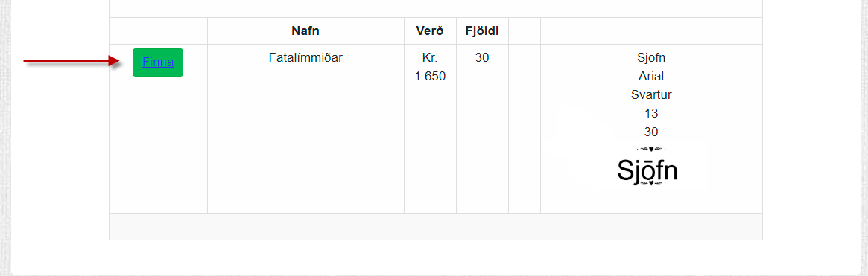
Task: Select the Verð column header
Action: (430, 31)
